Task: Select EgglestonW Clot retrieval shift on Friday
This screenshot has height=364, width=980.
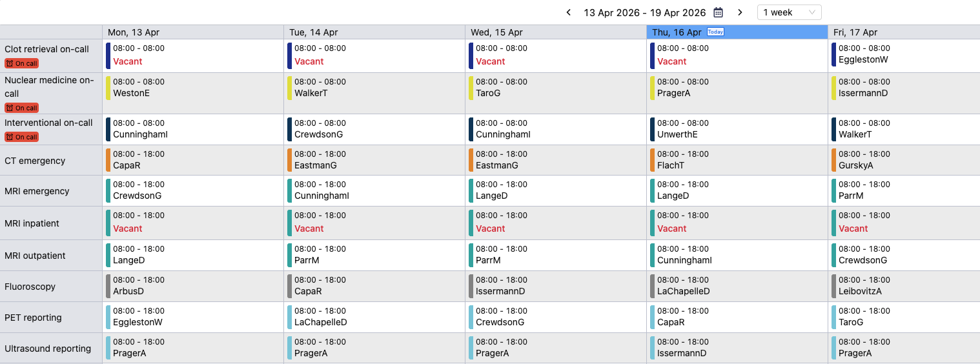Action: 863,60
